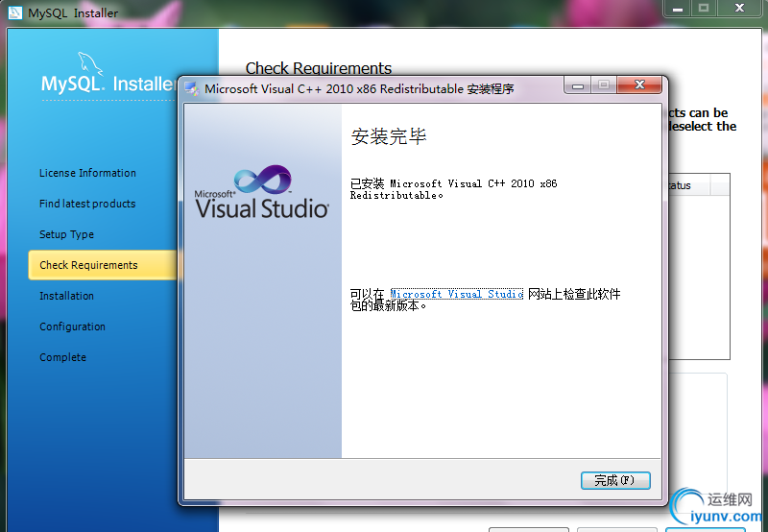Click the Visual Studio infinity logo
The height and width of the screenshot is (532, 768).
tap(262, 180)
